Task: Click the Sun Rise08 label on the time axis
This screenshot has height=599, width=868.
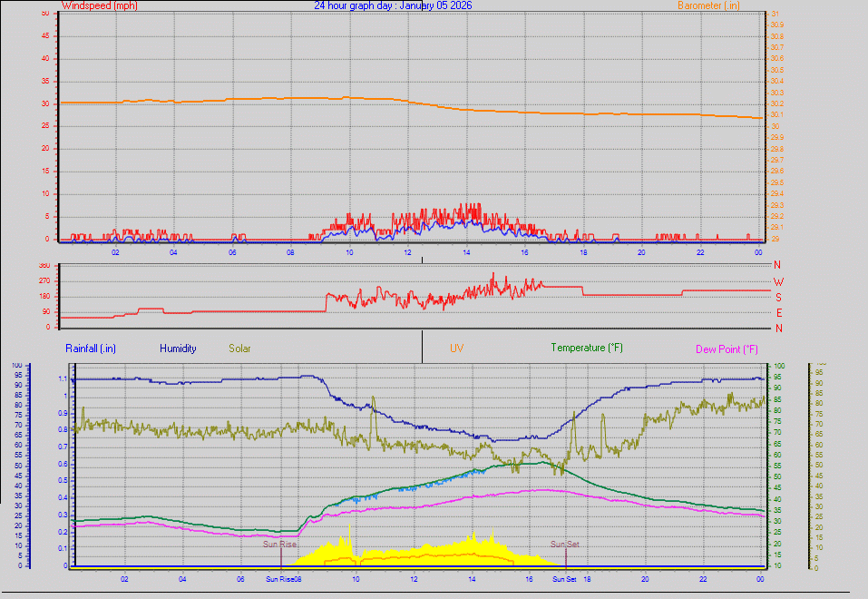Action: coord(284,578)
